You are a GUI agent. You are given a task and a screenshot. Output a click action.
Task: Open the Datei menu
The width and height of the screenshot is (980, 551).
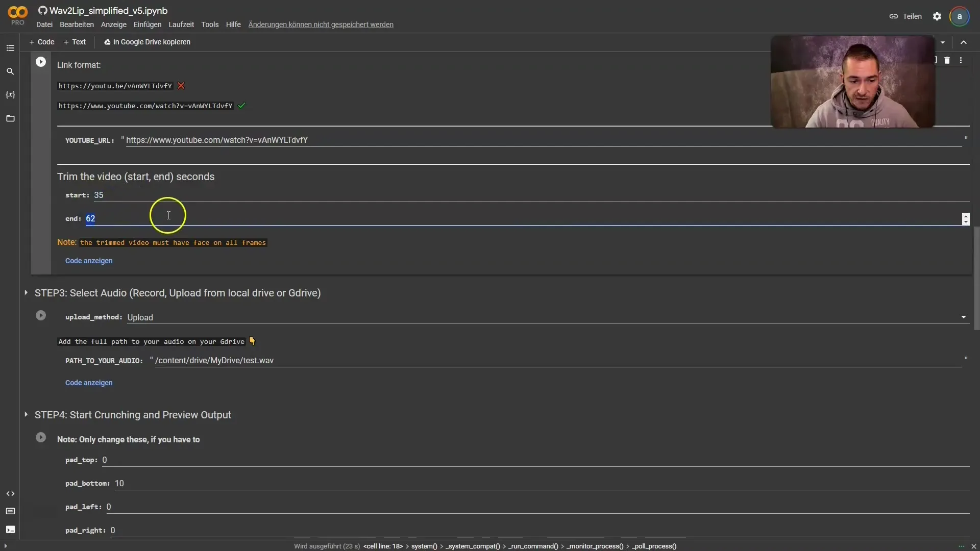click(x=44, y=24)
